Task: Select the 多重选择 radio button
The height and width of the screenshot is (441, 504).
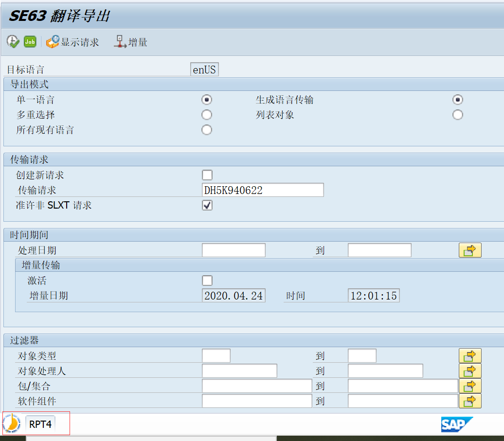Action: pyautogui.click(x=207, y=115)
